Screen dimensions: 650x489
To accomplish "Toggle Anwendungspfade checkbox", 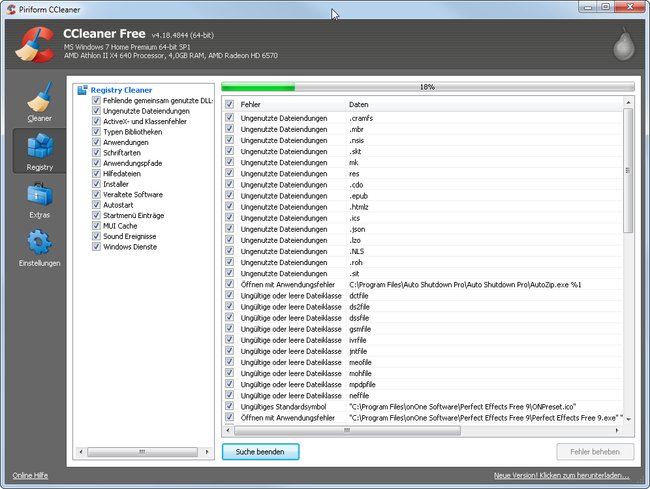I will pos(96,163).
